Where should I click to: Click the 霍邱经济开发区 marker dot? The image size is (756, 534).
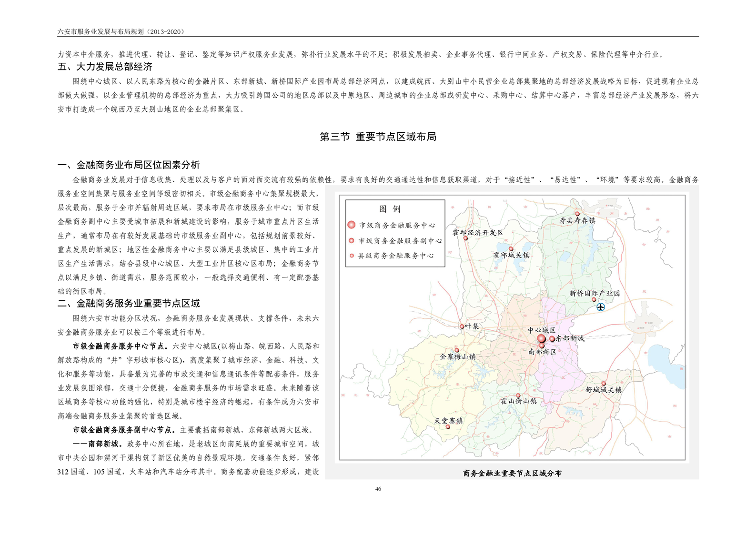click(466, 238)
